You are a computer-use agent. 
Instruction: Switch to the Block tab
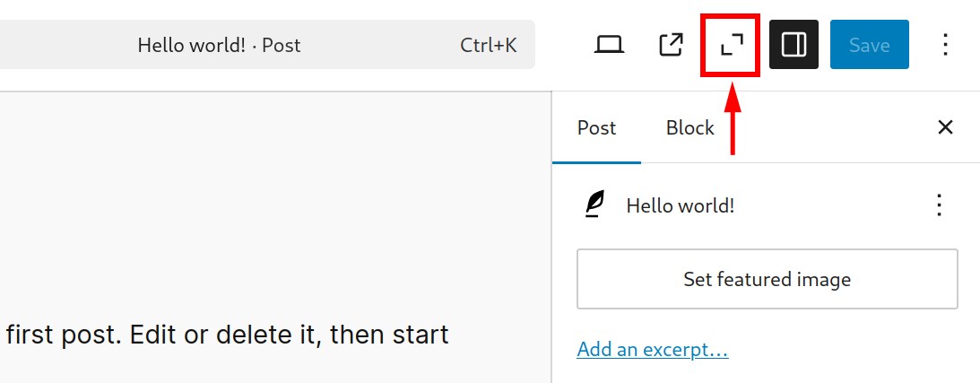click(690, 127)
